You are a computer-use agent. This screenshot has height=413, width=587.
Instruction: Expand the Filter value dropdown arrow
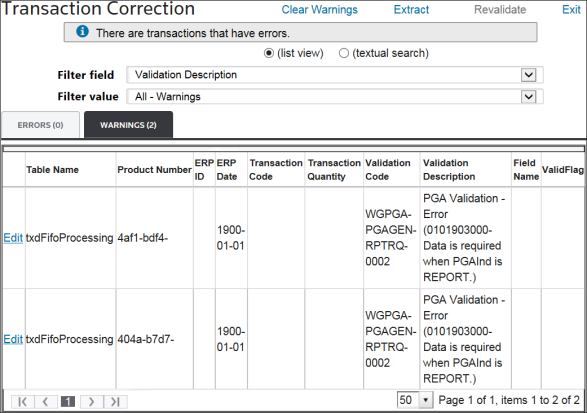pyautogui.click(x=528, y=97)
